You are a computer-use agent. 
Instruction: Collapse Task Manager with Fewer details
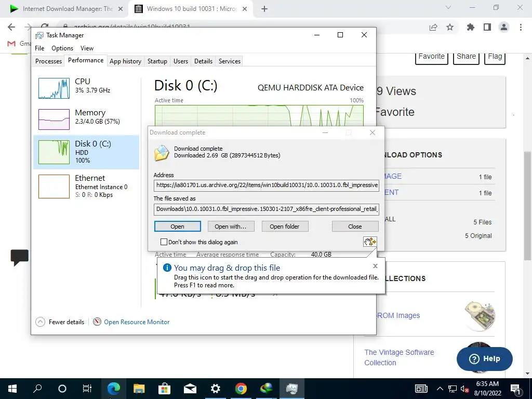pos(60,322)
